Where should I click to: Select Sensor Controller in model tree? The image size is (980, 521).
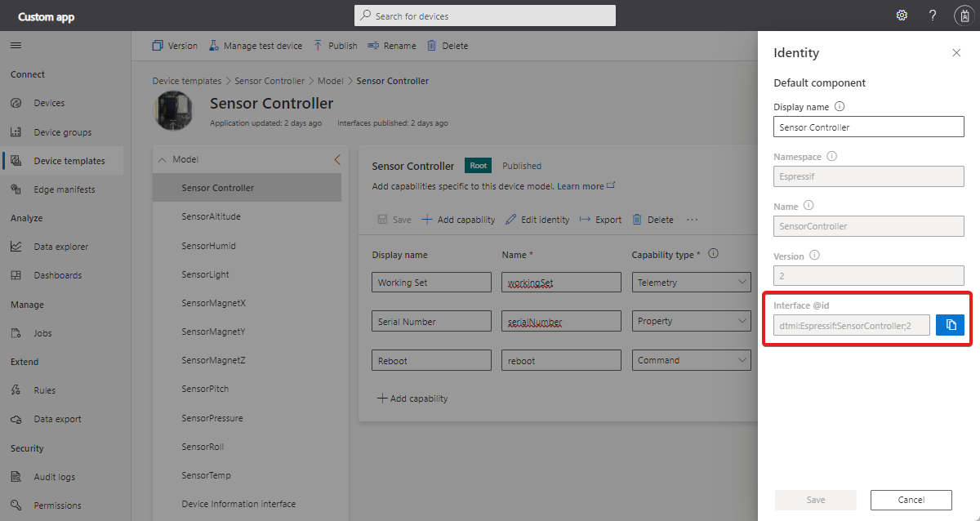247,188
